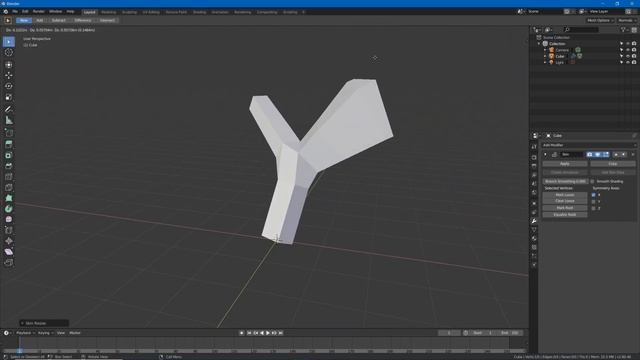Select the Shear tool
640x360 pixels.
(x=9, y=252)
